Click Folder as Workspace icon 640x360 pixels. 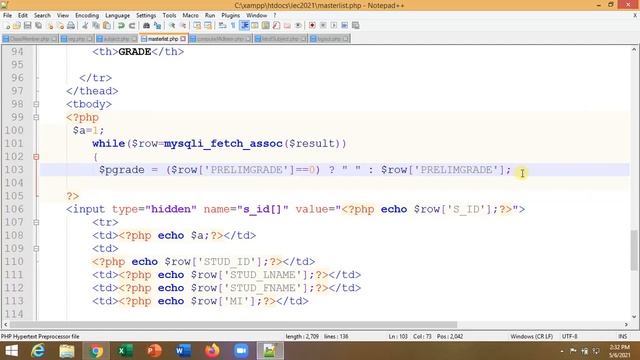287,25
